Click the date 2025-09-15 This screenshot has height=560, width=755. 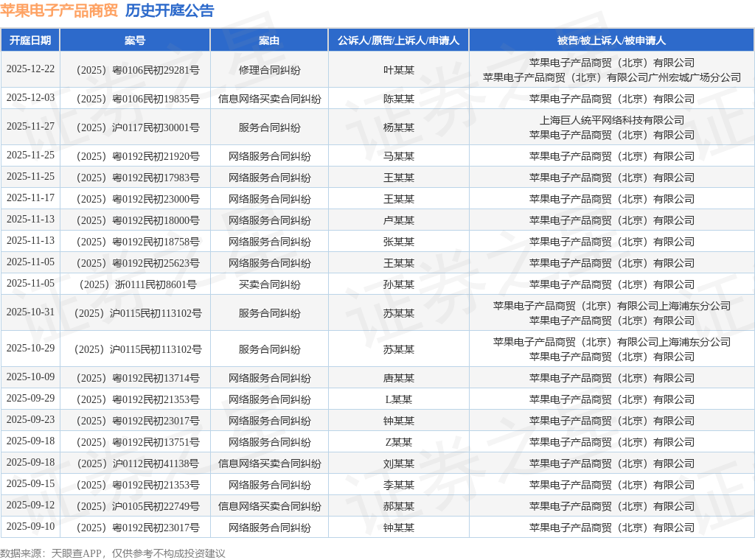pyautogui.click(x=30, y=483)
